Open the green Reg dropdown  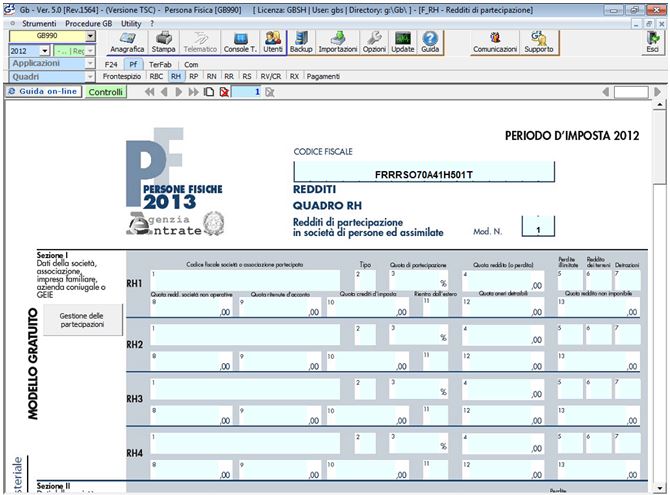pos(90,51)
